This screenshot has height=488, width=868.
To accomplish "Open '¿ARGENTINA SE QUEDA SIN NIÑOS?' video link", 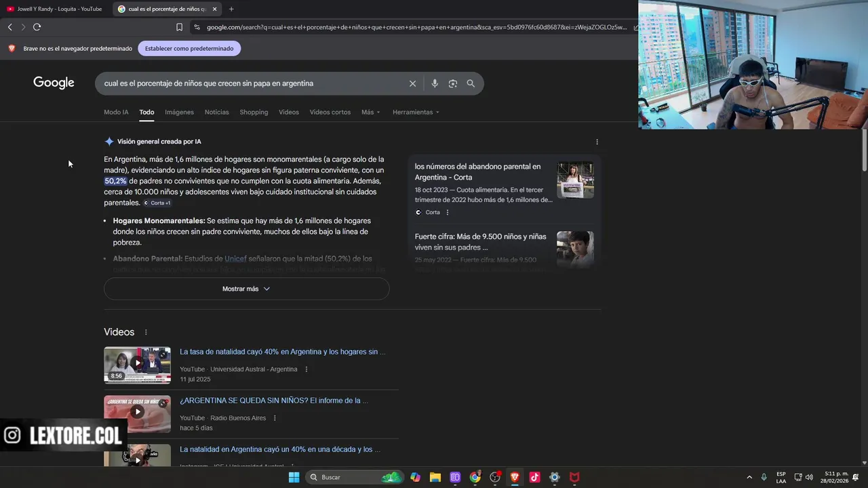I will pyautogui.click(x=274, y=401).
